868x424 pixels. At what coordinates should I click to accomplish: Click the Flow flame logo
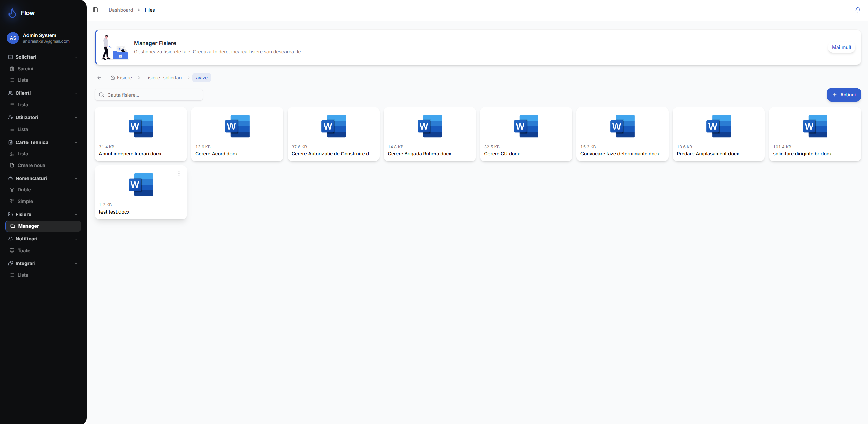(x=12, y=13)
